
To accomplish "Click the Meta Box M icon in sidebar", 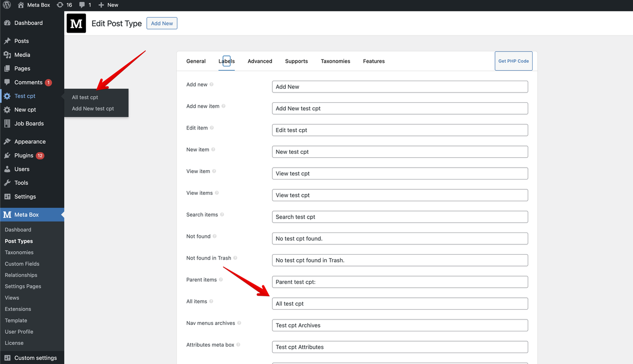I will click(x=7, y=215).
